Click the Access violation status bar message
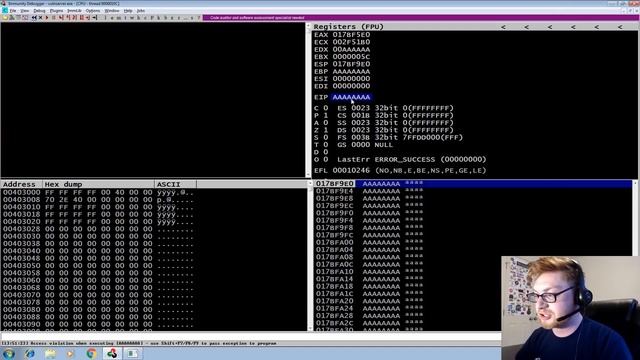Screen dimensions: 640x360 [x=139, y=343]
